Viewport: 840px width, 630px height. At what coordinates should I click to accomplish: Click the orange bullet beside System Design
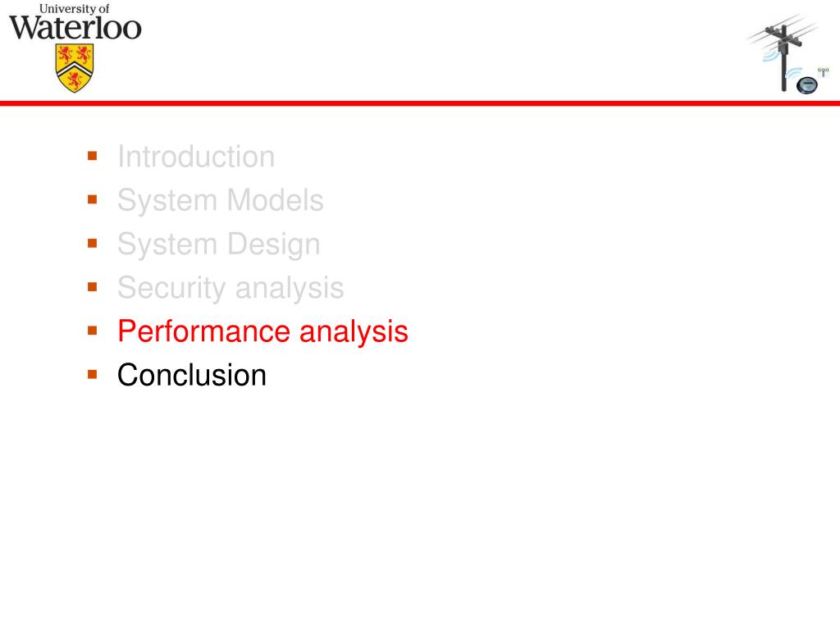(92, 243)
